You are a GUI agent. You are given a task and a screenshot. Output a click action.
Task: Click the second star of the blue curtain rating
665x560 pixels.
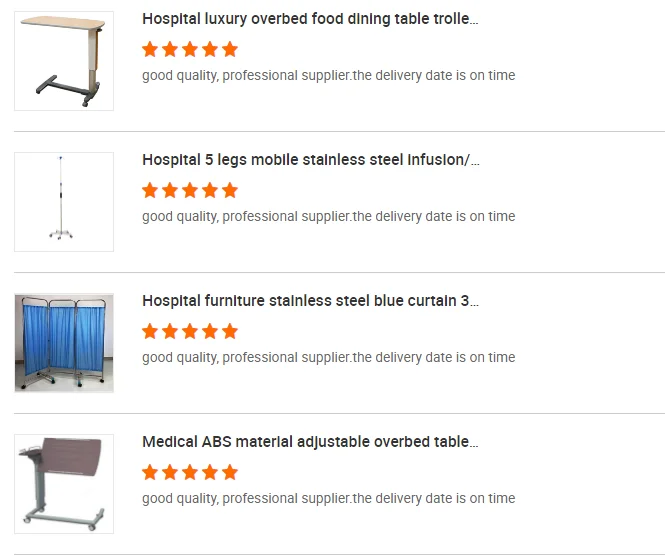click(170, 331)
